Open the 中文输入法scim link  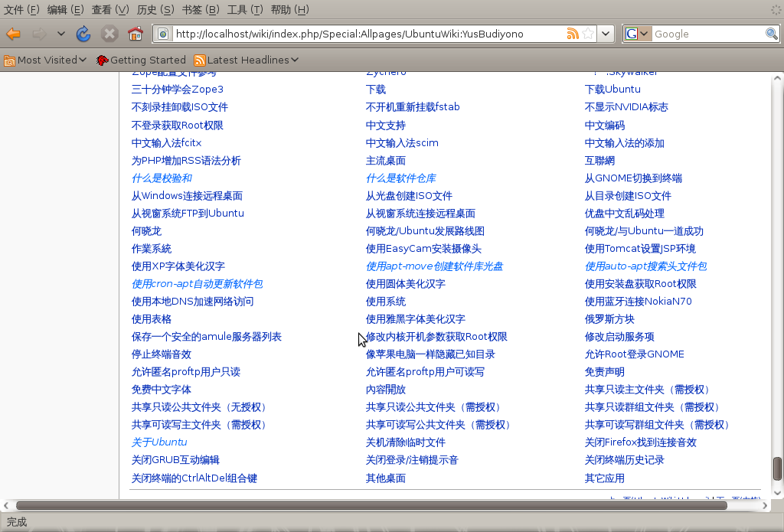coord(402,143)
